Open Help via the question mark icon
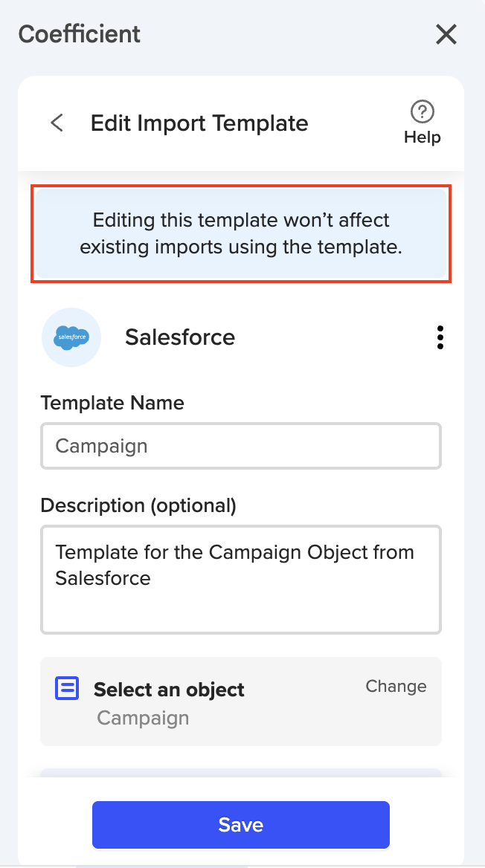The image size is (485, 868). pos(423,112)
